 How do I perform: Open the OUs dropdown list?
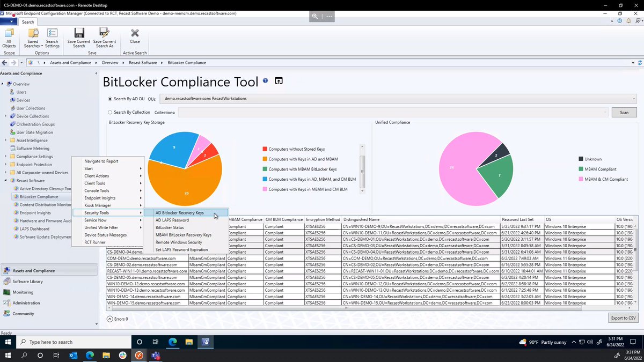(x=399, y=99)
